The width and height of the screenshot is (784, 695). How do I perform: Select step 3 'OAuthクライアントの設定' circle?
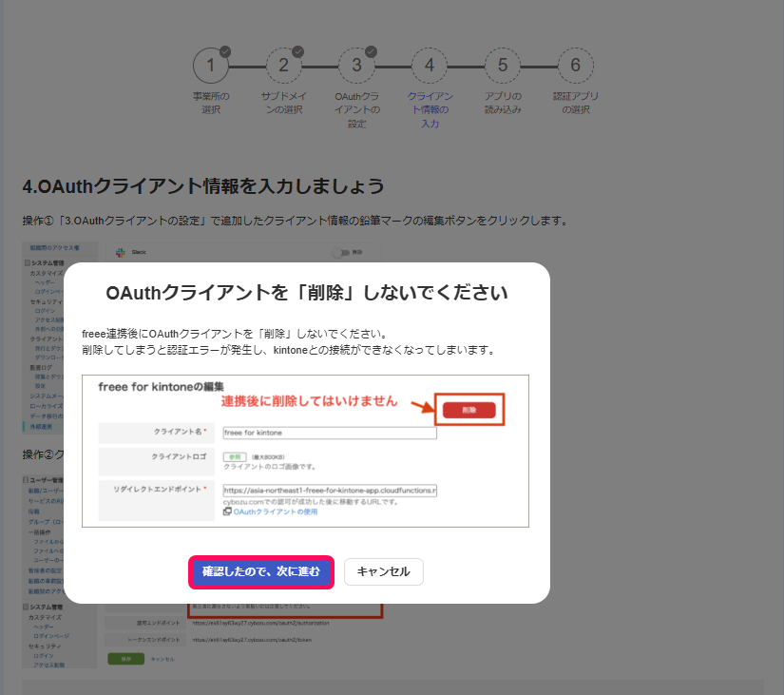pyautogui.click(x=356, y=66)
